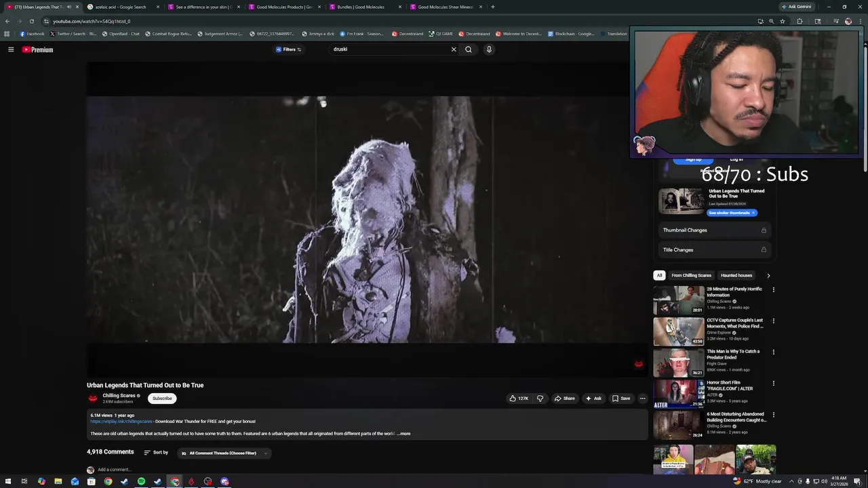
Task: Open the 4:18 AM clock and calendar
Action: [x=839, y=481]
